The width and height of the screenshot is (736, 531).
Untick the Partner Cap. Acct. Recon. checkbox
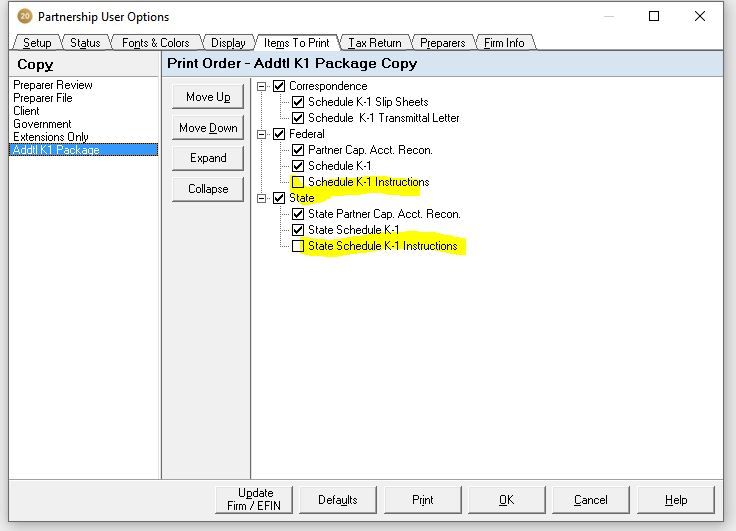coord(298,150)
